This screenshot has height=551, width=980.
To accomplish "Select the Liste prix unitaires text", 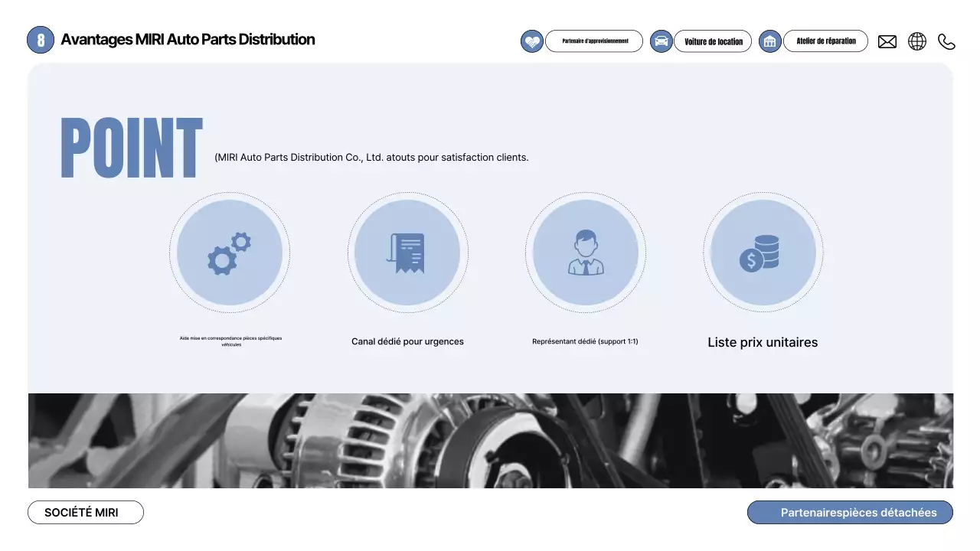I will tap(763, 343).
